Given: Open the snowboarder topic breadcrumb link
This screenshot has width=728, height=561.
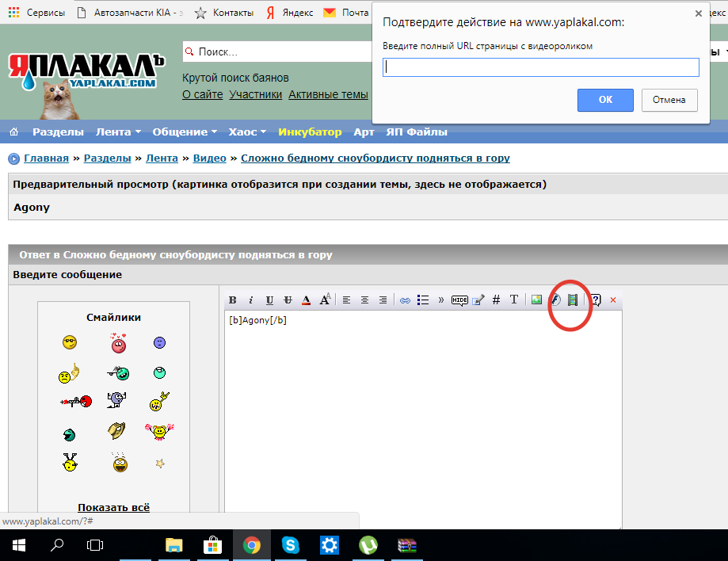Looking at the screenshot, I should (375, 158).
